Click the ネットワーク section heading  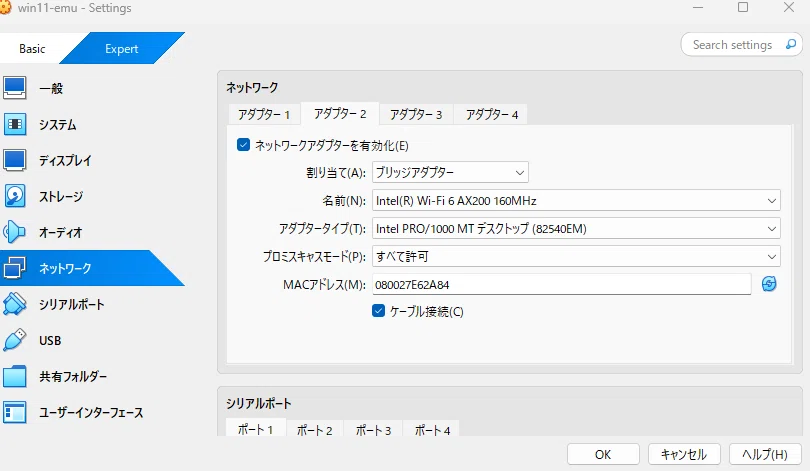tap(252, 87)
